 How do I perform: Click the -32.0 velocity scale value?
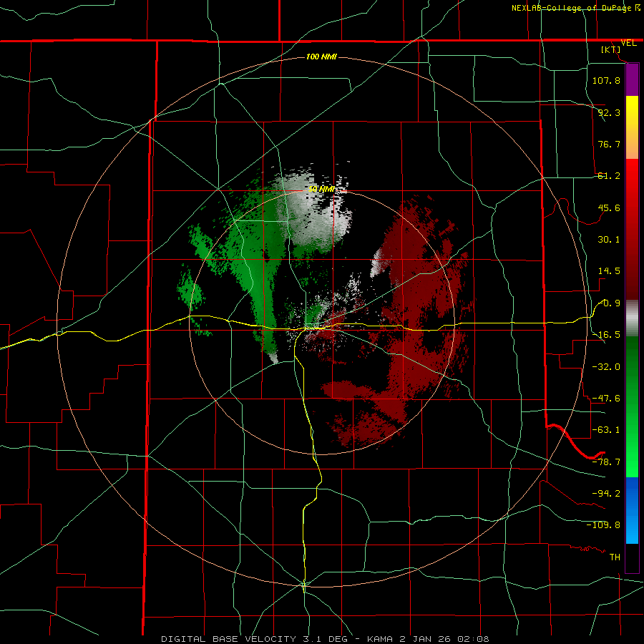point(606,366)
